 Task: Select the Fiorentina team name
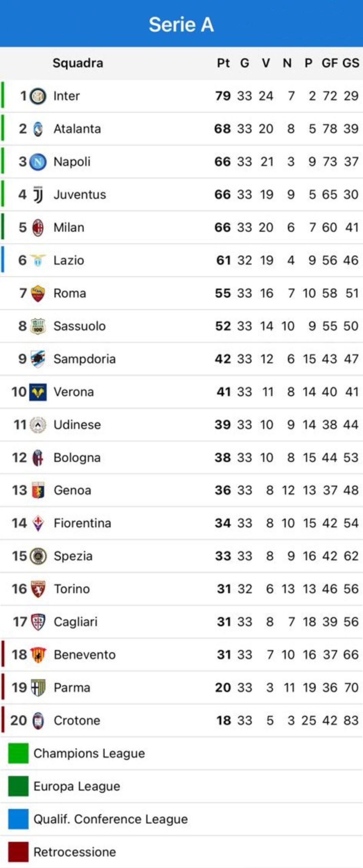click(x=82, y=523)
